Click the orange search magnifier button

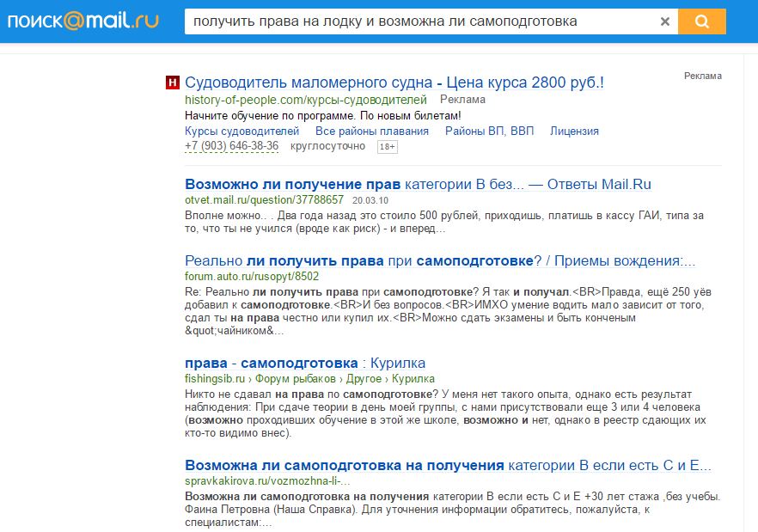[701, 21]
